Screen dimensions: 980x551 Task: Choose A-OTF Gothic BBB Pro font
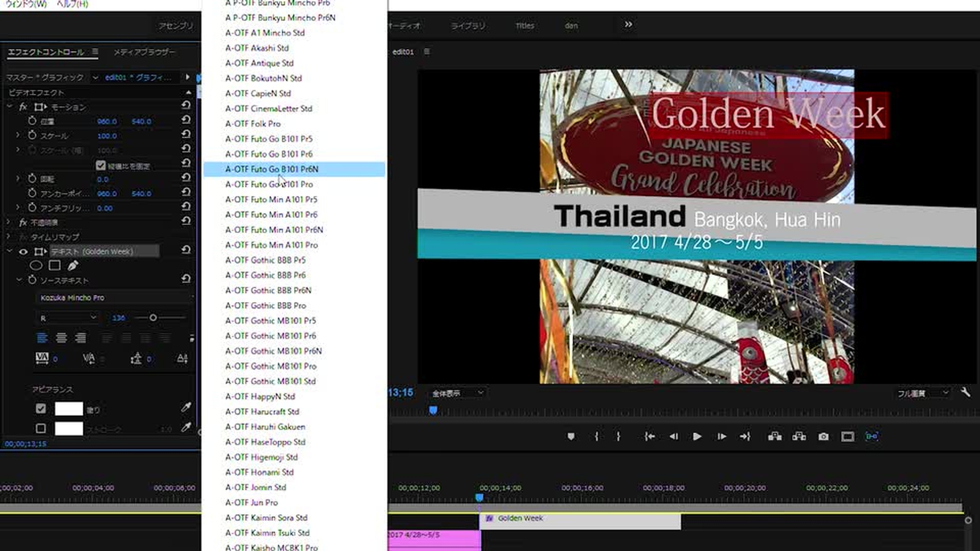(x=265, y=306)
